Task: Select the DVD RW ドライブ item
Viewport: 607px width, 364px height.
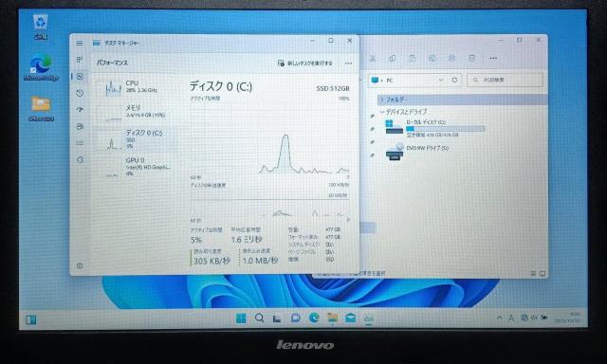Action: (417, 151)
